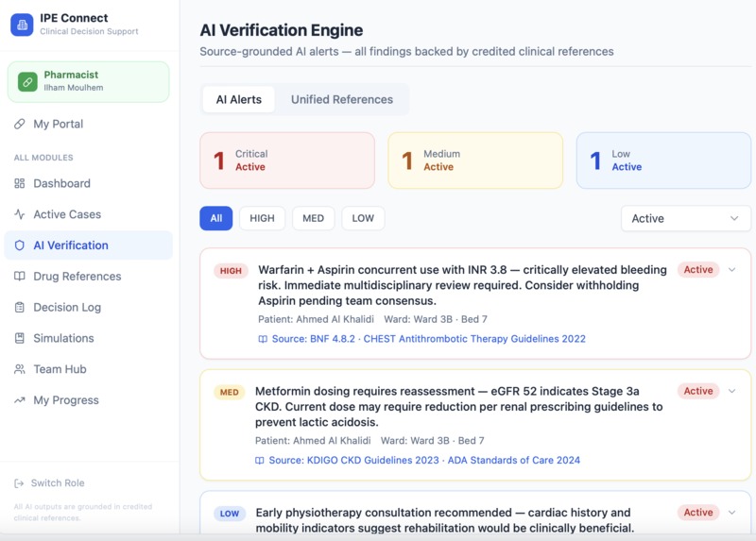Open Drug References module
756x541 pixels.
click(89, 276)
